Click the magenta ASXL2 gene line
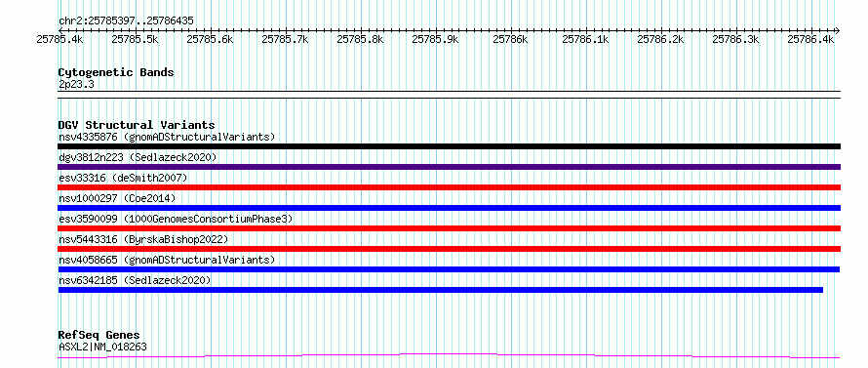868x368 pixels. 450,355
